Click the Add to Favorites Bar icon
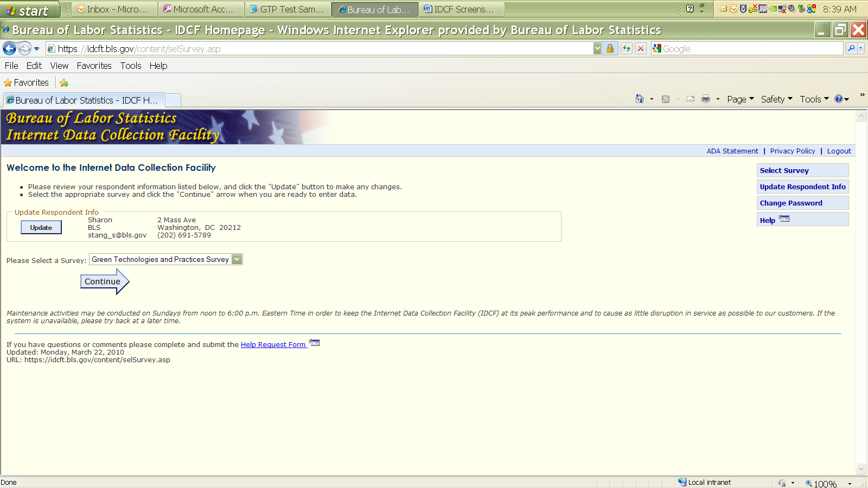This screenshot has height=488, width=868. click(x=64, y=83)
